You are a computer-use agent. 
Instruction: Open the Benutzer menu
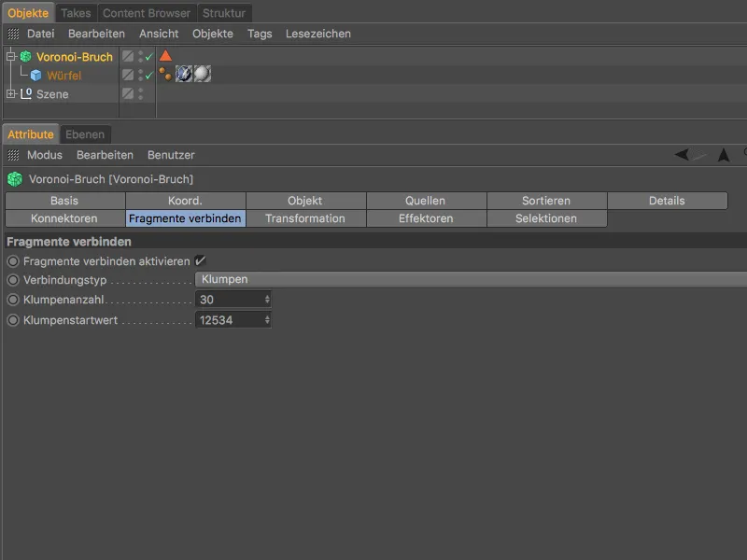171,155
